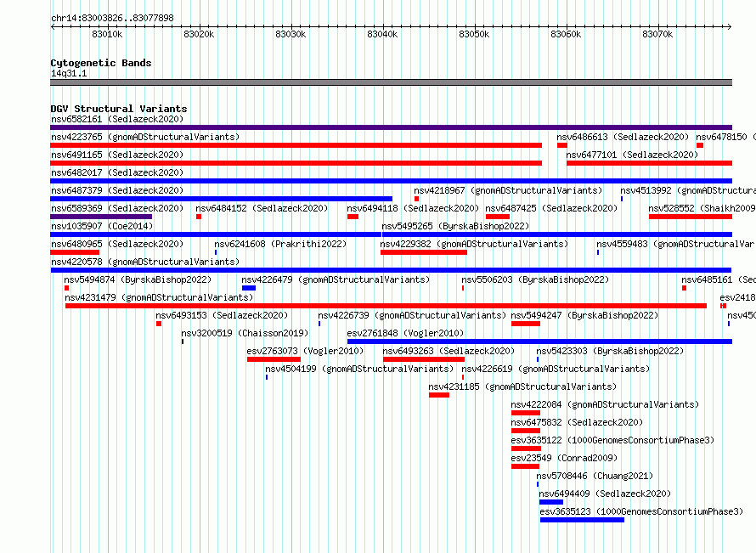Click esv2761848 (Vogler2010) label
The height and width of the screenshot is (553, 756).
[405, 333]
